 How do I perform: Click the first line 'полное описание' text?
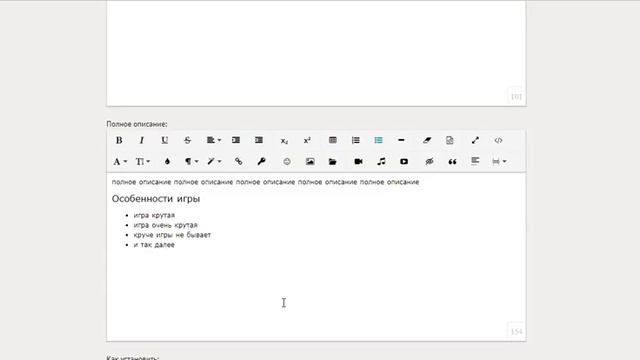tap(265, 182)
